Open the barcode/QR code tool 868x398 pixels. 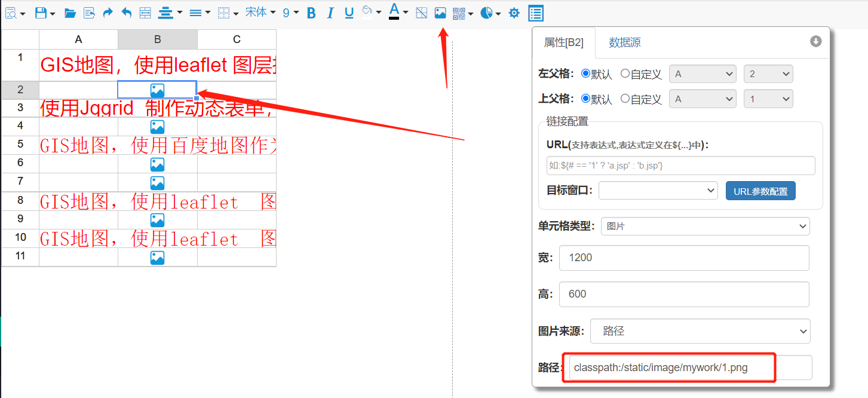[x=459, y=13]
